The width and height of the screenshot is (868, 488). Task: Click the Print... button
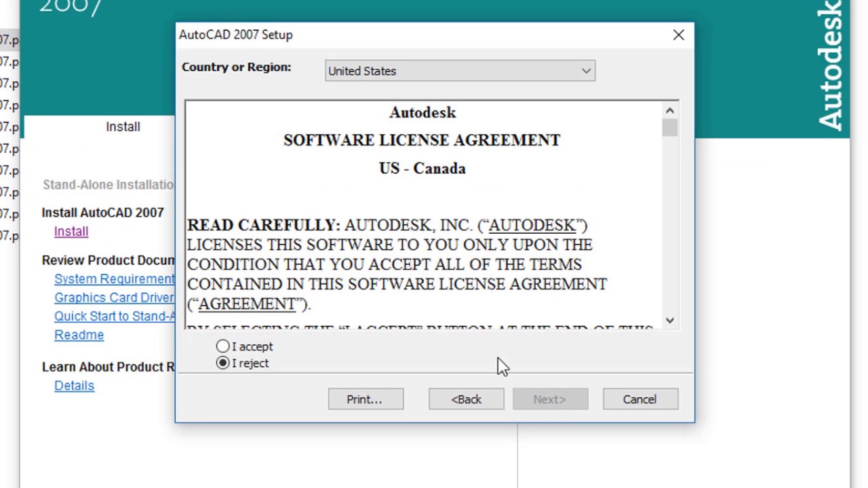[366, 399]
